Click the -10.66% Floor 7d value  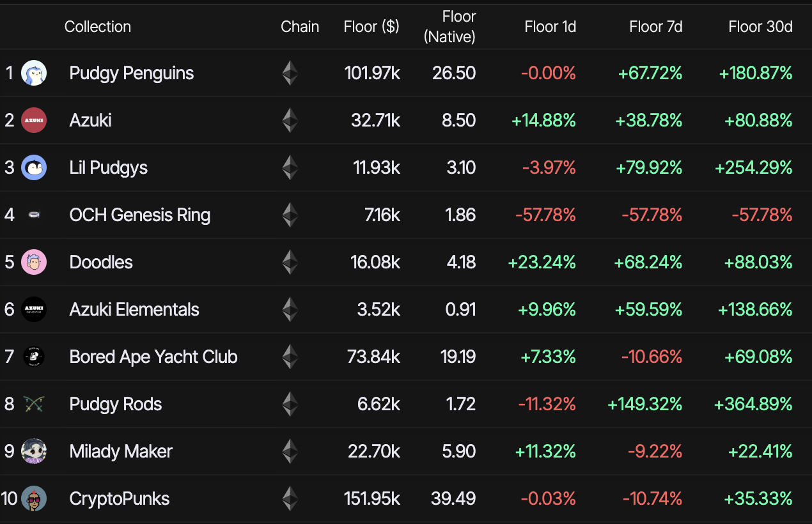coord(652,357)
